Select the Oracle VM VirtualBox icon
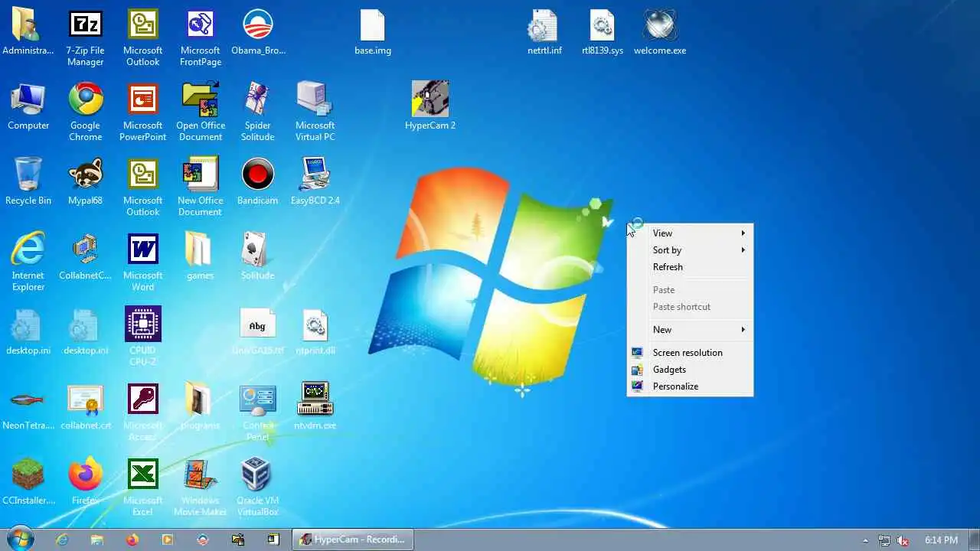This screenshot has height=551, width=980. click(x=258, y=487)
